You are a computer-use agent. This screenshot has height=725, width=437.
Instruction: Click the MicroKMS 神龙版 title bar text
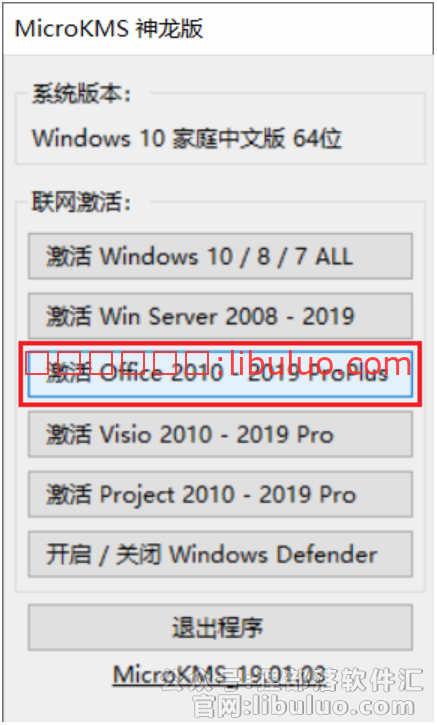click(109, 29)
